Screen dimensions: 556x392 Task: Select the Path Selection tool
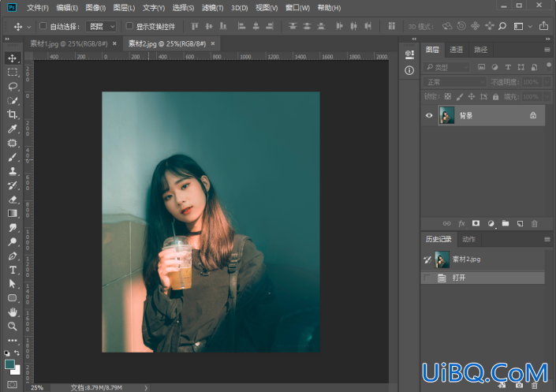[13, 284]
